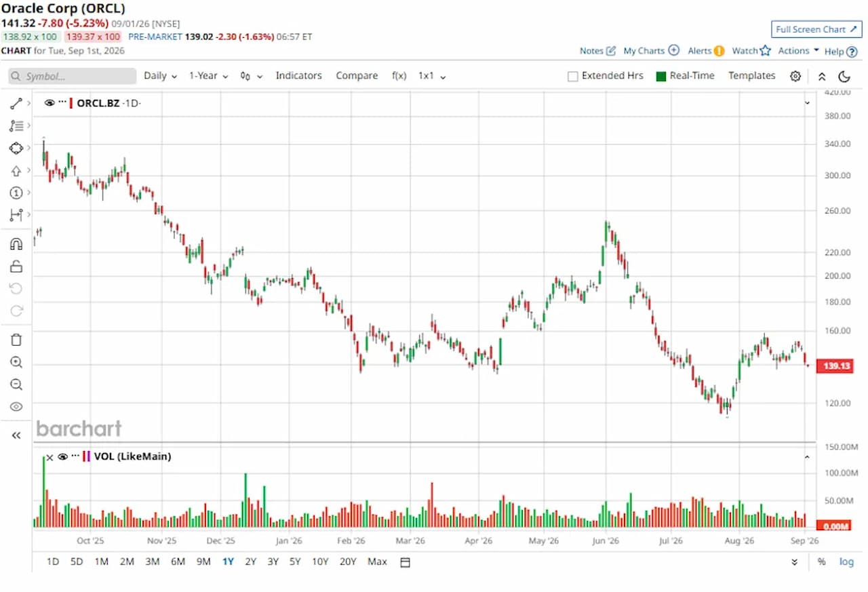This screenshot has width=868, height=592.
Task: Select the 10Y time range
Action: pos(320,561)
